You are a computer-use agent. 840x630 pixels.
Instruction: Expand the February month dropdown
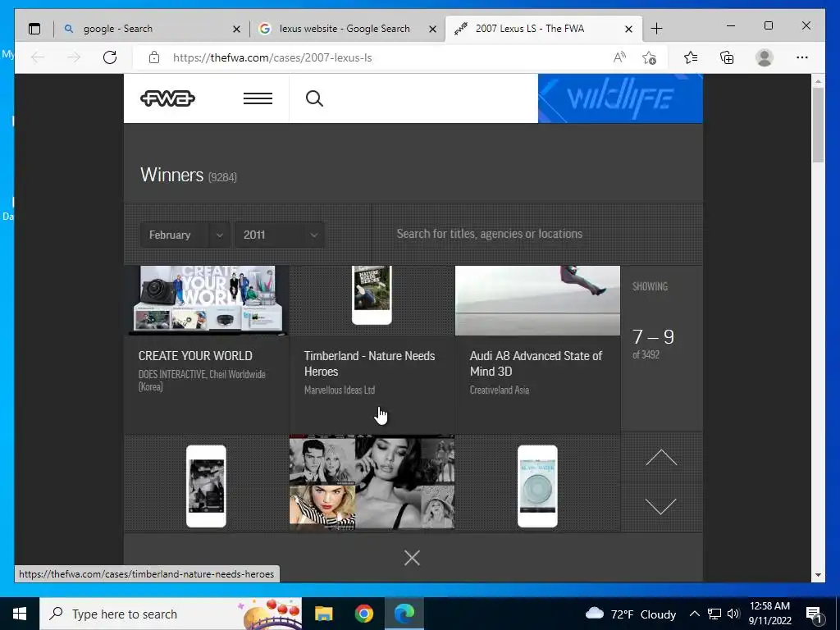click(185, 235)
